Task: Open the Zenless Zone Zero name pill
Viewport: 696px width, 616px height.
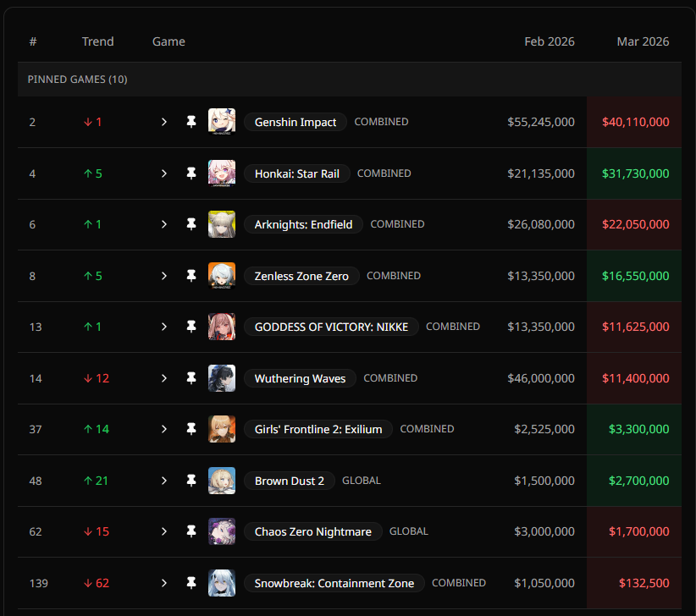Action: pos(301,276)
